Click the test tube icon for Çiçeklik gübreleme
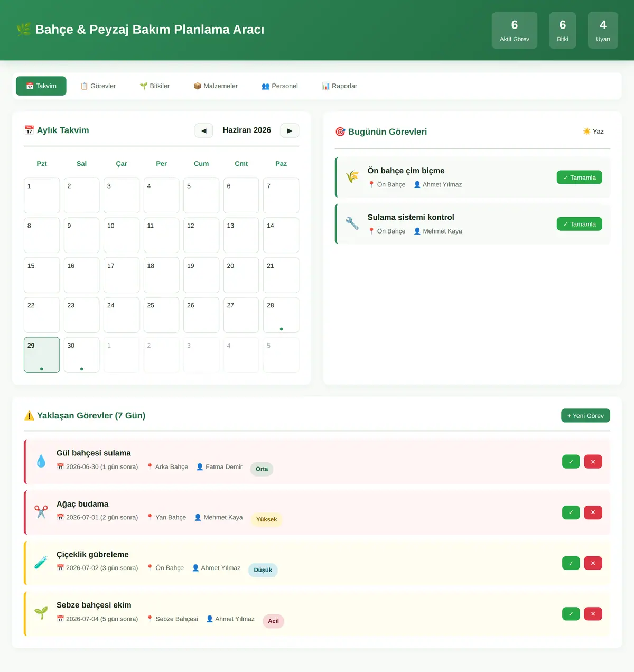 [41, 563]
